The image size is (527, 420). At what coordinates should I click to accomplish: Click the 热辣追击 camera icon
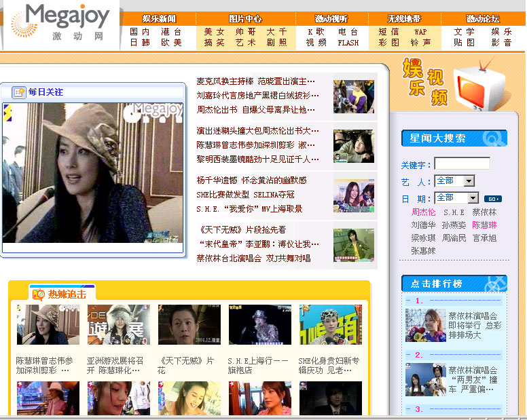(x=38, y=294)
